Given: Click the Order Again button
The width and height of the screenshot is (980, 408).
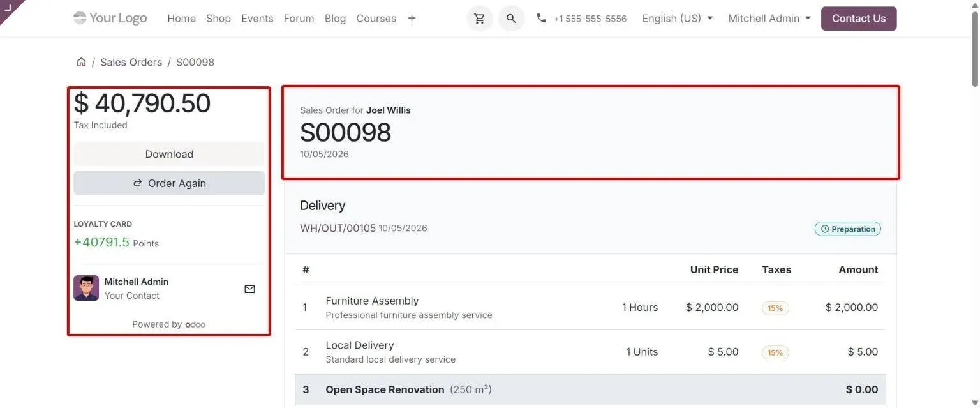Looking at the screenshot, I should [169, 183].
